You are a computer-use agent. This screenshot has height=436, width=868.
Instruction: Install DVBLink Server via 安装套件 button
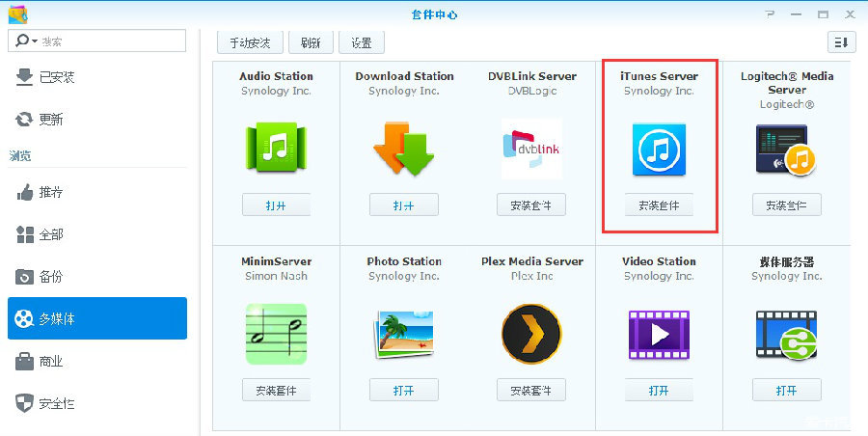pyautogui.click(x=531, y=205)
